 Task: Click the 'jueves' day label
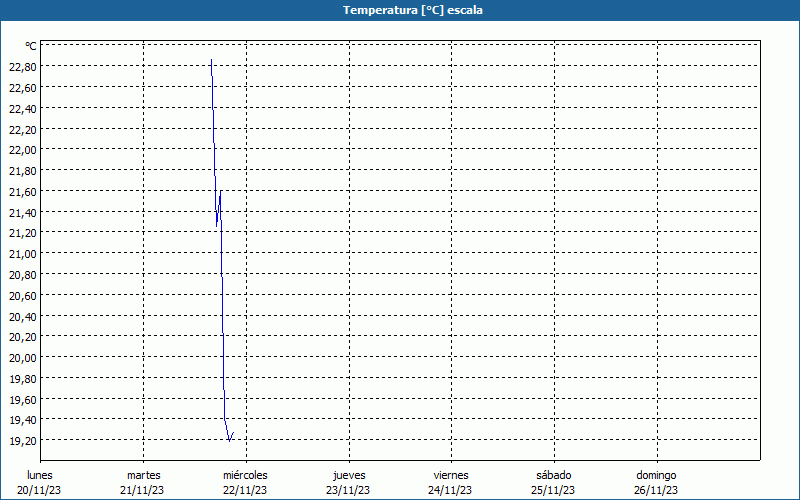pos(349,475)
